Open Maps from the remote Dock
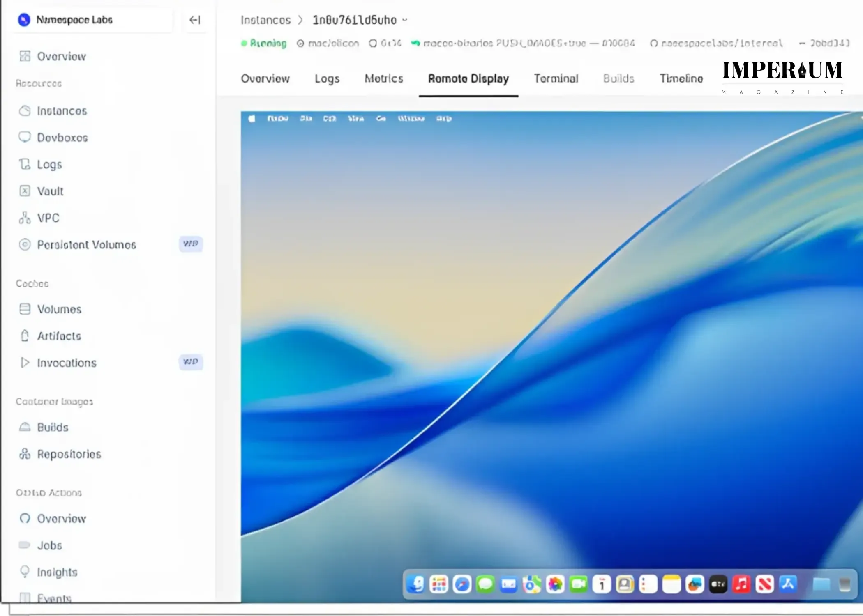Screen dimensions: 863x616 click(x=532, y=584)
